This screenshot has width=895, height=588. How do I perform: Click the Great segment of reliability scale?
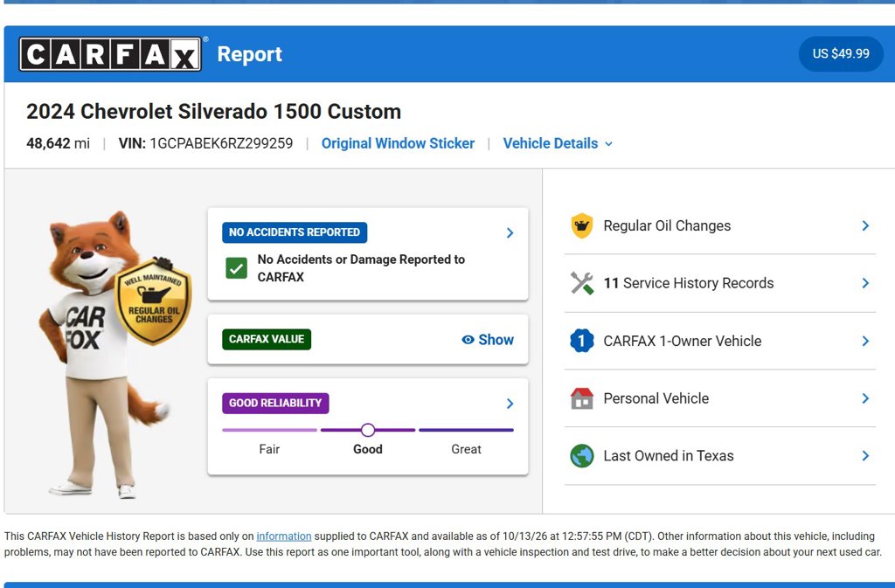click(x=467, y=430)
